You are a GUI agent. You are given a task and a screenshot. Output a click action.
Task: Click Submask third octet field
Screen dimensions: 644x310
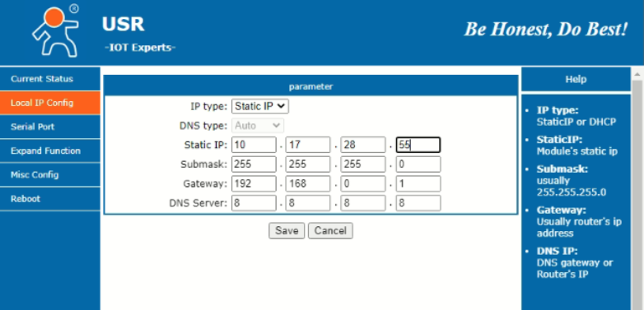(363, 164)
